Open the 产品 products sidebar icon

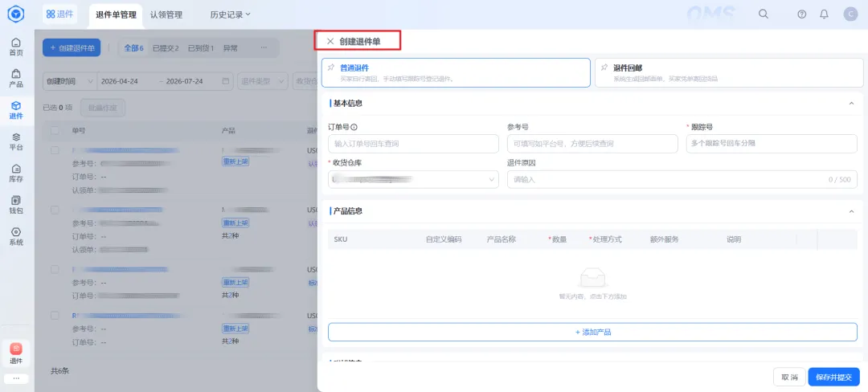[16, 79]
